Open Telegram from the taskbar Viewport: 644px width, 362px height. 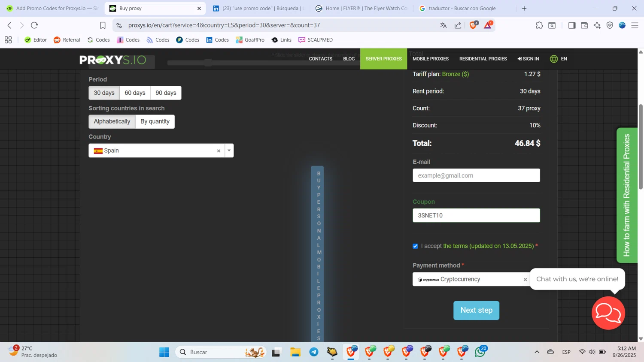pyautogui.click(x=314, y=352)
